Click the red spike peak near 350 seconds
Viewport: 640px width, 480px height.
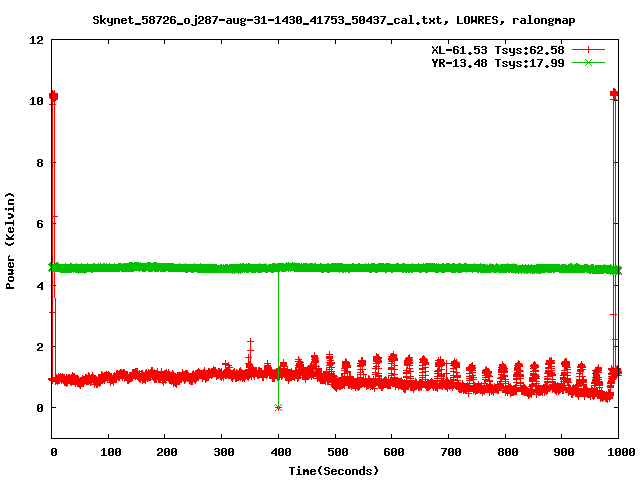250,341
